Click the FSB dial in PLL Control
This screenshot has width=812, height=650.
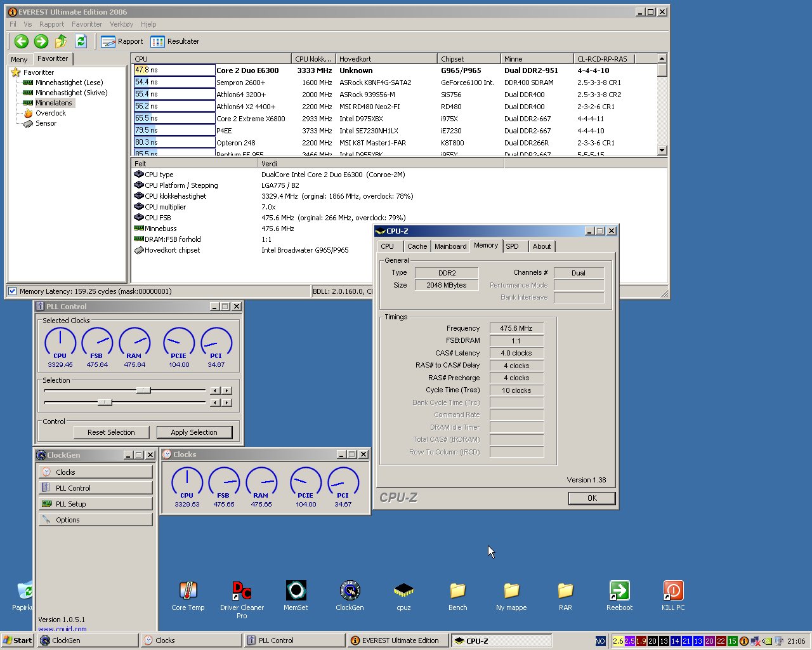pyautogui.click(x=97, y=343)
